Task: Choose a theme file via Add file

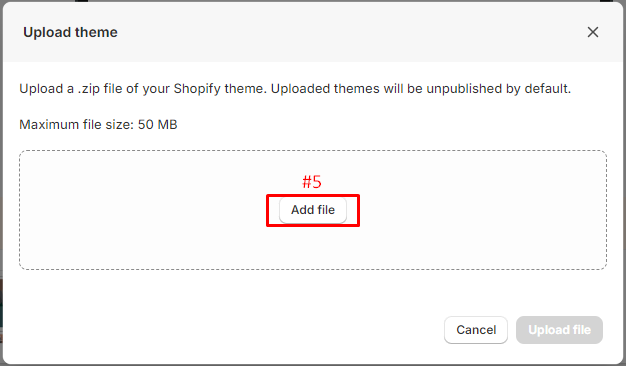Action: [x=313, y=210]
